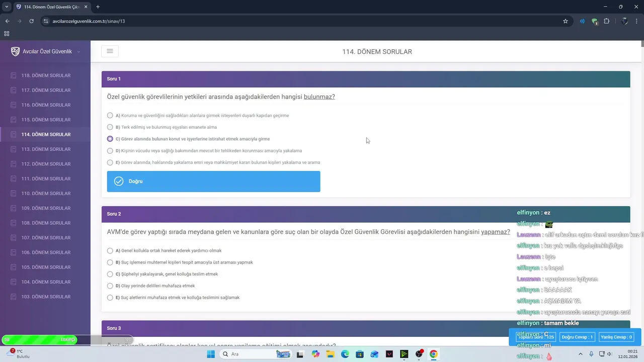
Task: Open a new browser tab
Action: tap(98, 7)
